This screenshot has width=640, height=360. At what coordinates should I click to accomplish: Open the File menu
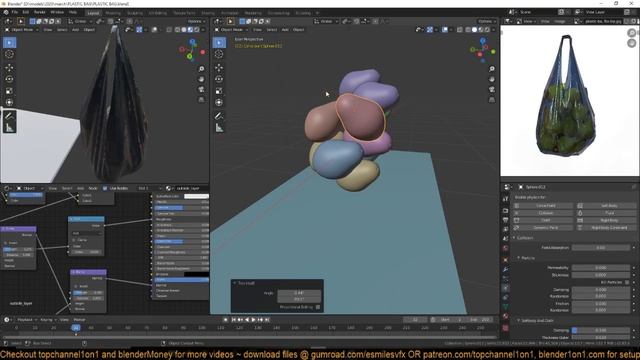pyautogui.click(x=15, y=12)
